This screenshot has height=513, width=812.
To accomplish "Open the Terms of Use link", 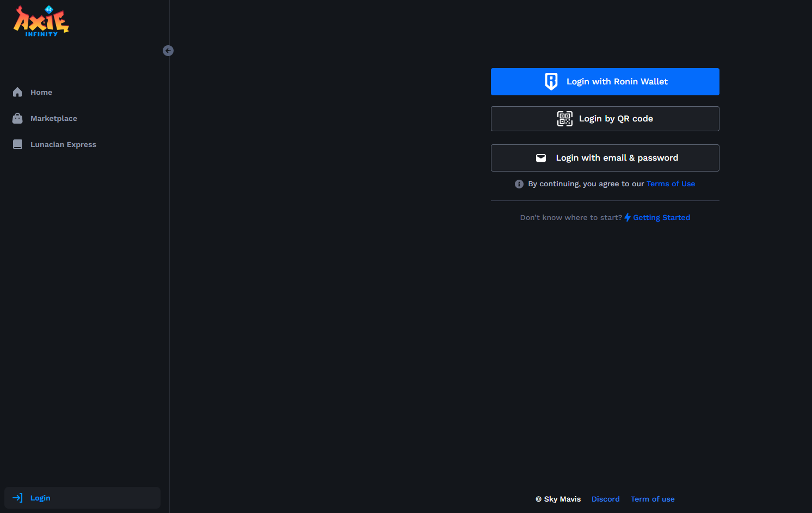I will point(670,184).
